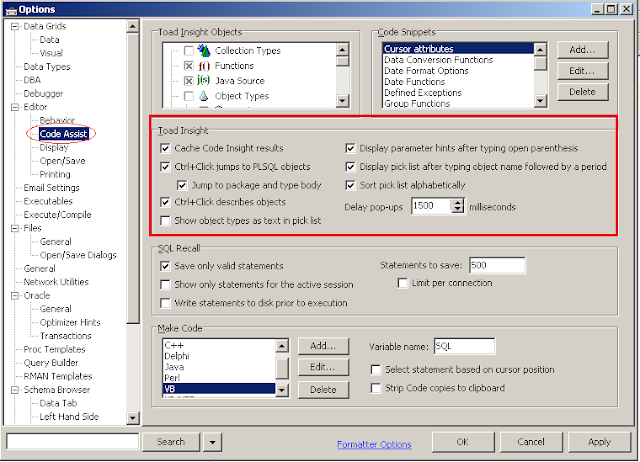Enable Write statements to disk prior to execution

pos(165,303)
